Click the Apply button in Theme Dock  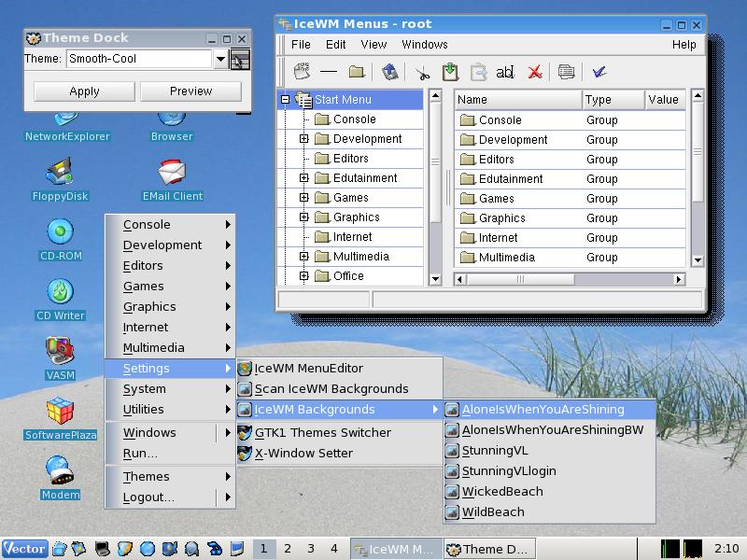pyautogui.click(x=83, y=91)
